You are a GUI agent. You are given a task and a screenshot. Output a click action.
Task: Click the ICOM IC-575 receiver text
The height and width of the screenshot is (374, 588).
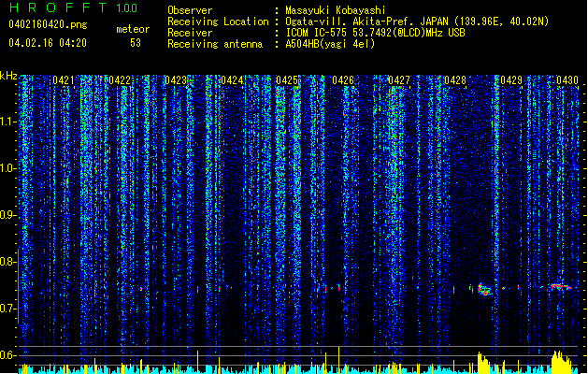pyautogui.click(x=375, y=33)
